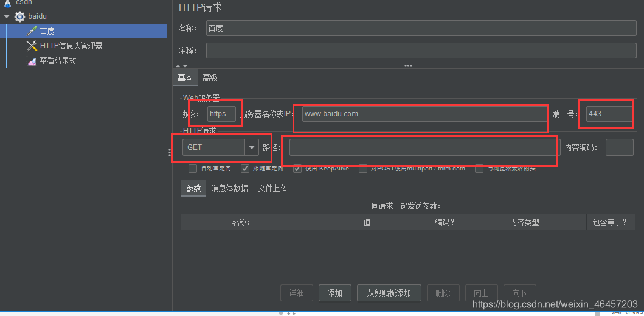Click the 添加 button
The height and width of the screenshot is (316, 644).
pyautogui.click(x=334, y=293)
